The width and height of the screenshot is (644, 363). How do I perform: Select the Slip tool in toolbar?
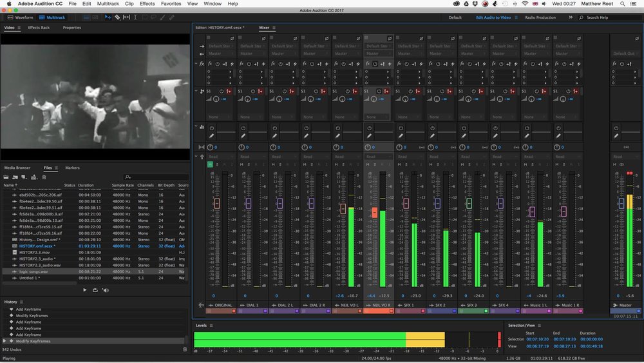tap(126, 17)
